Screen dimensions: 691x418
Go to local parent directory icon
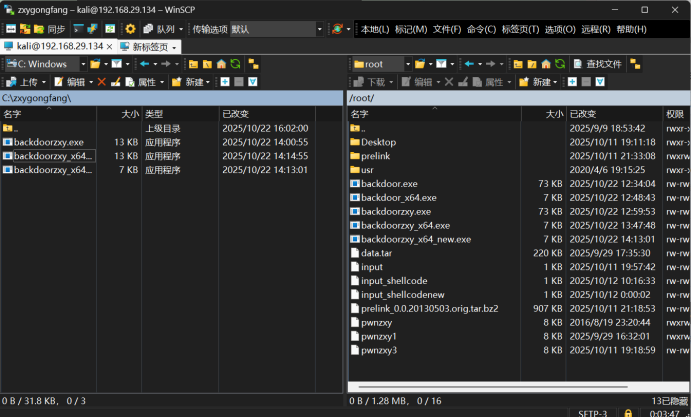click(193, 64)
